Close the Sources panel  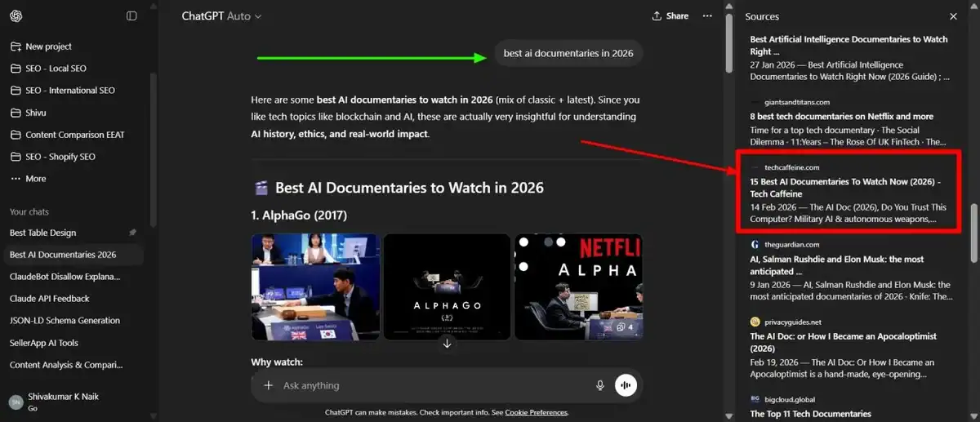953,16
